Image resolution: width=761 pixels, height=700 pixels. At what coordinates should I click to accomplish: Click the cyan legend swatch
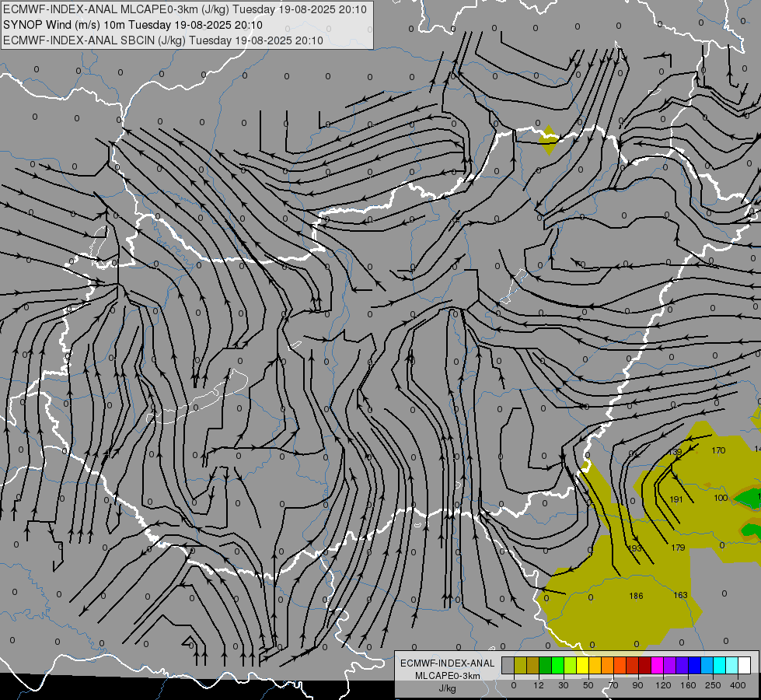(x=720, y=665)
